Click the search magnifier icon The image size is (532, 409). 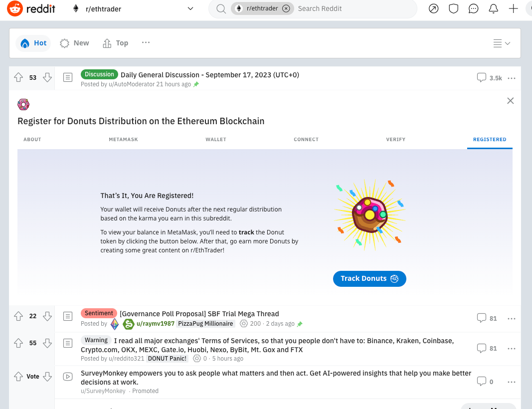point(221,9)
